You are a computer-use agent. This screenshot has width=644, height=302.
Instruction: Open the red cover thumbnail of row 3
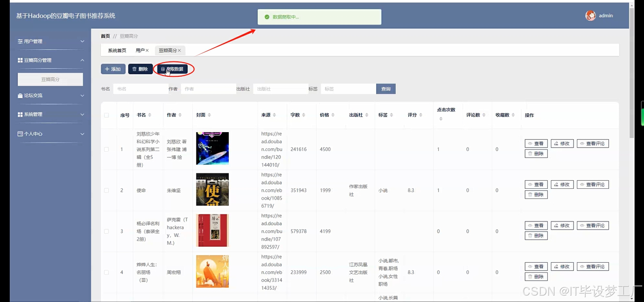(x=212, y=230)
